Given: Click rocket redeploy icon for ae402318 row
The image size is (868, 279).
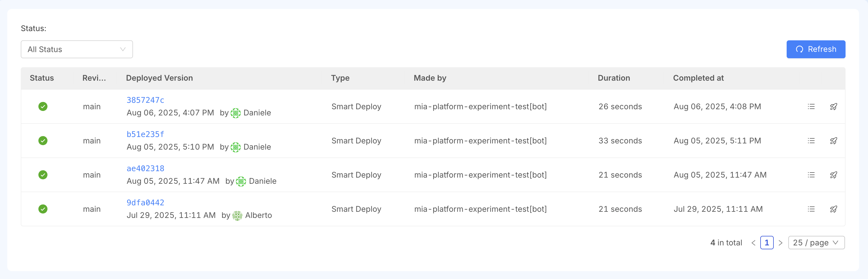Looking at the screenshot, I should (x=833, y=175).
